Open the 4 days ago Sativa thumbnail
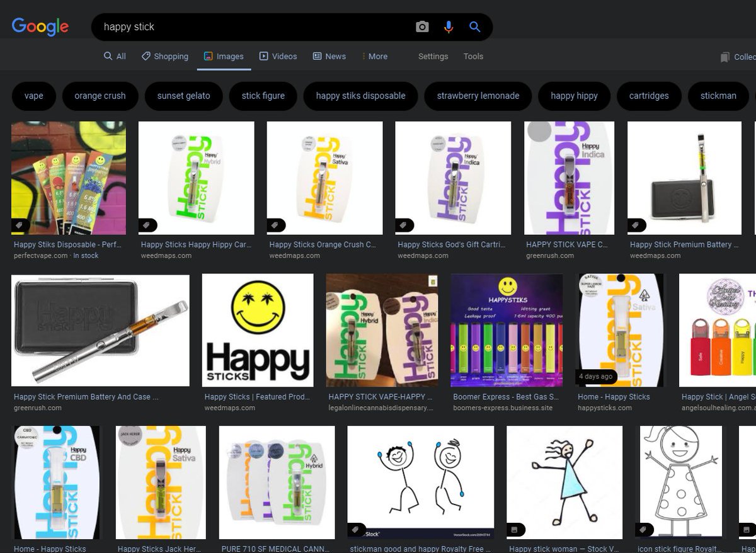Screen dimensions: 756x553 click(621, 330)
